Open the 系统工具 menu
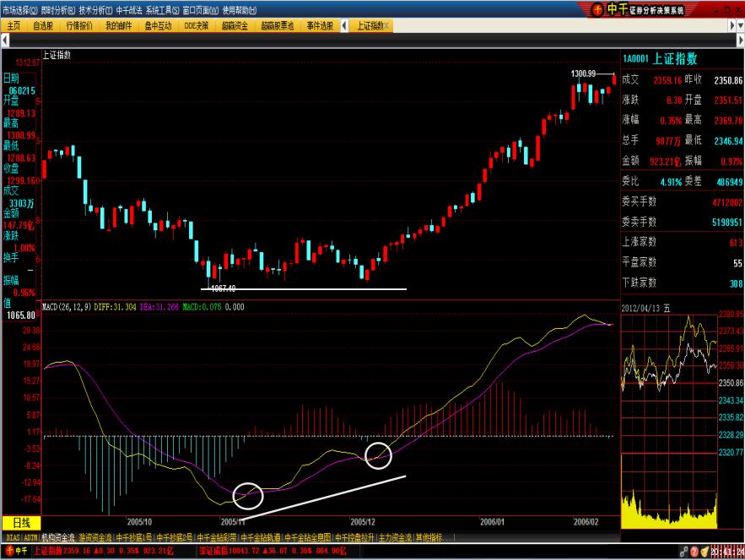Viewport: 745px width, 560px height. (x=162, y=9)
